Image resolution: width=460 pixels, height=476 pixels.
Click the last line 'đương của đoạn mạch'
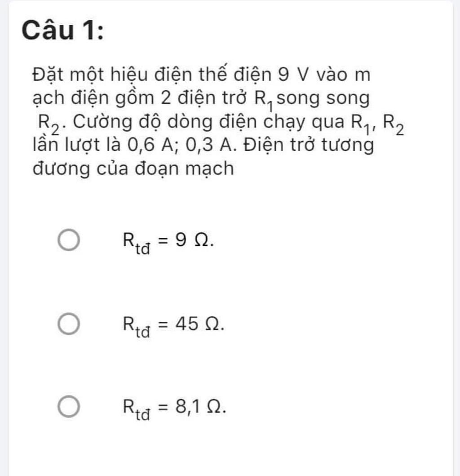(x=133, y=168)
